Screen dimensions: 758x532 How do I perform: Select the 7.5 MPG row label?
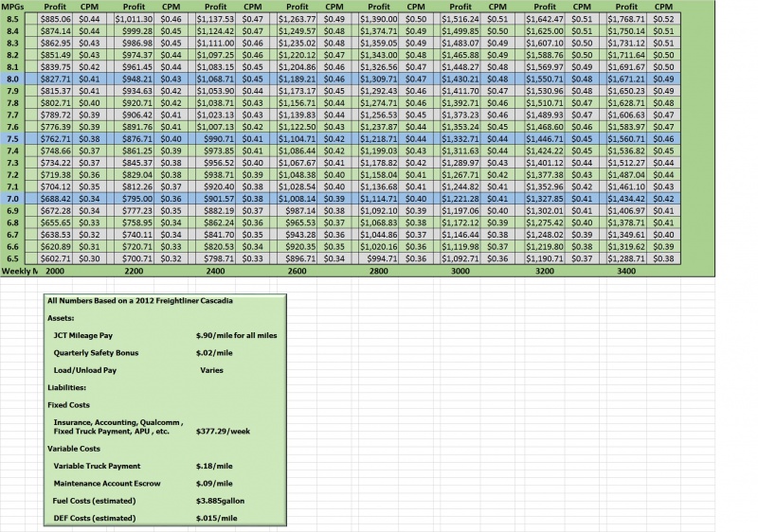[x=12, y=138]
